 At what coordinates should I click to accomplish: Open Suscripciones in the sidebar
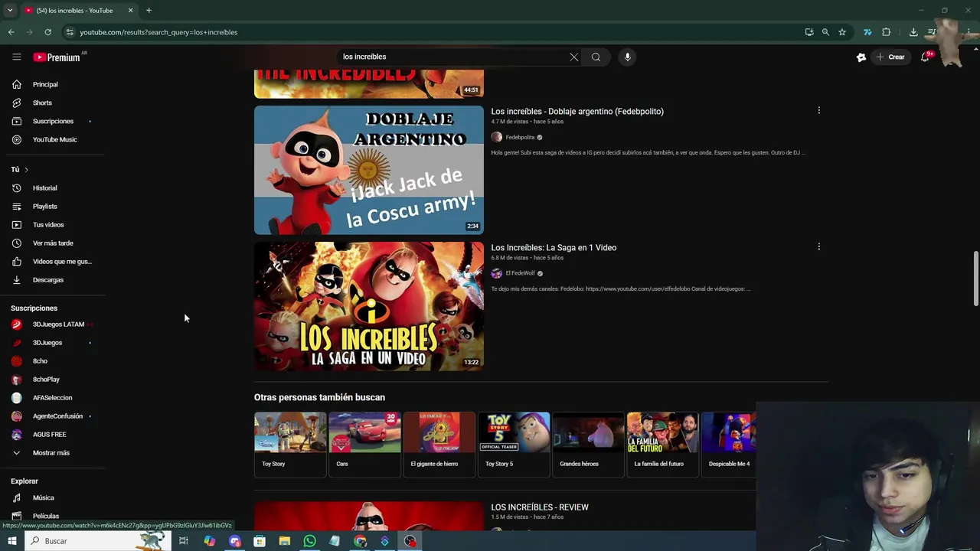coord(51,121)
